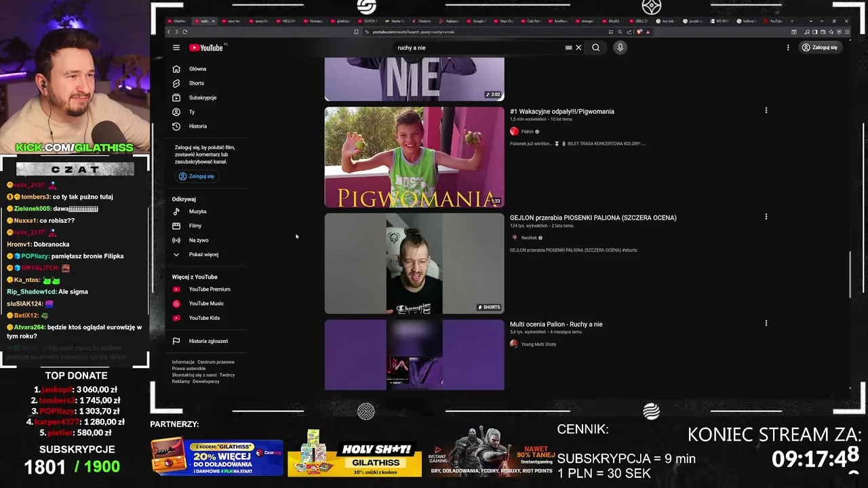The width and height of the screenshot is (868, 488).
Task: Open YouTube settings three-dot menu in header
Action: point(788,47)
